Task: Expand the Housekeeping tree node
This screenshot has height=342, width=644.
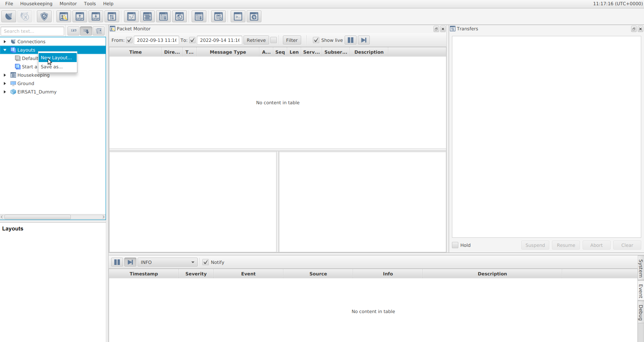Action: click(5, 75)
